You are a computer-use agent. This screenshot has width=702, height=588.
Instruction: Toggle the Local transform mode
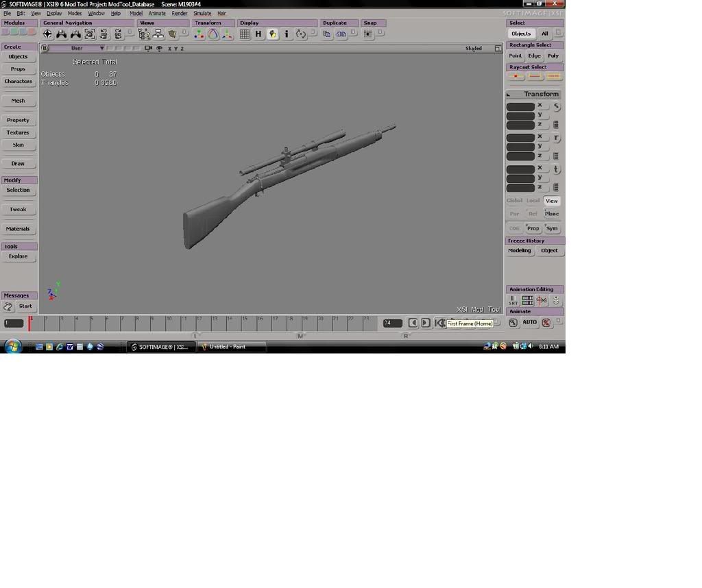click(x=533, y=201)
